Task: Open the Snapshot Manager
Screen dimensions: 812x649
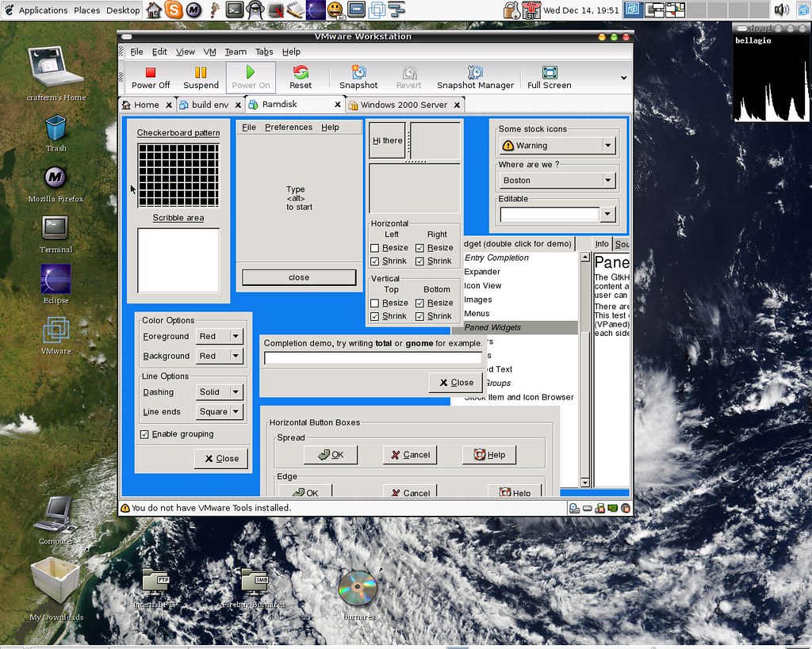Action: point(475,73)
